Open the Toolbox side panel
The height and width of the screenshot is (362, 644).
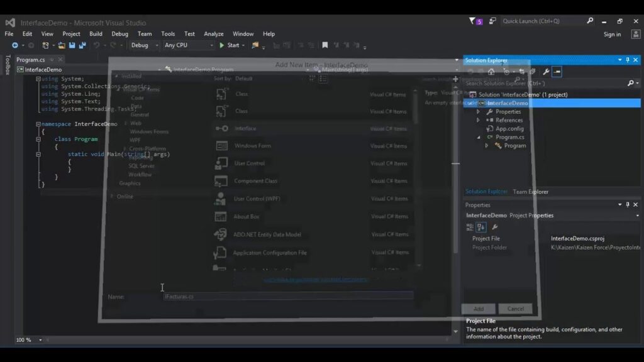click(x=8, y=65)
